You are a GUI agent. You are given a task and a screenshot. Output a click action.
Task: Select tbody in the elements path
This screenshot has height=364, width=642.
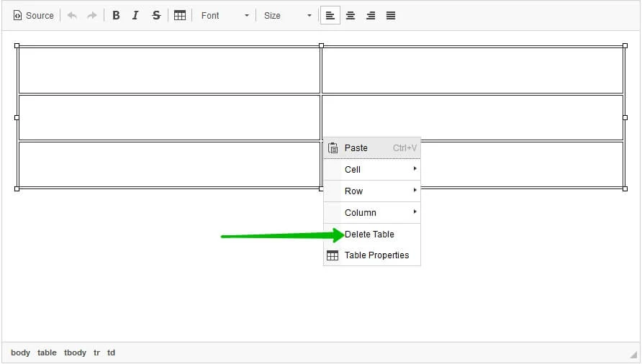(x=75, y=352)
